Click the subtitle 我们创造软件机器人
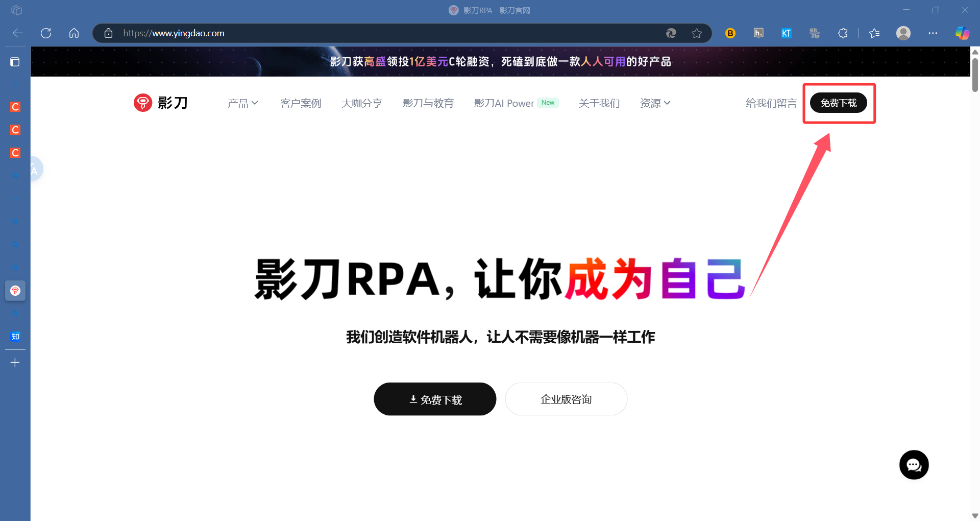The image size is (980, 521). (409, 337)
